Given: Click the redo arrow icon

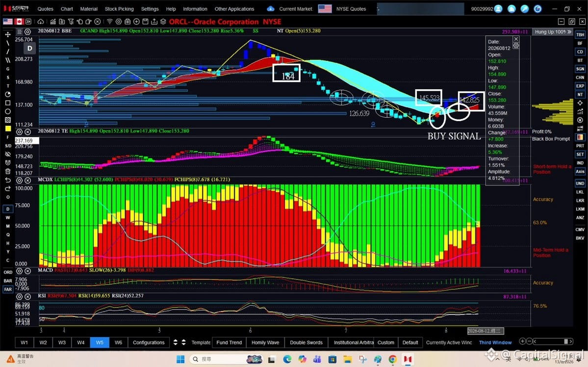Looking at the screenshot, I should point(8,188).
